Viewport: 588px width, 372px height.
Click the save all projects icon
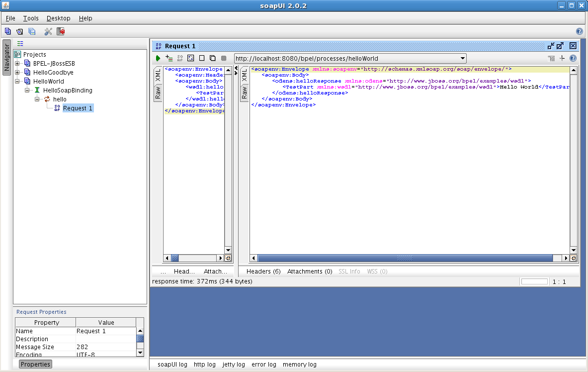[32, 31]
